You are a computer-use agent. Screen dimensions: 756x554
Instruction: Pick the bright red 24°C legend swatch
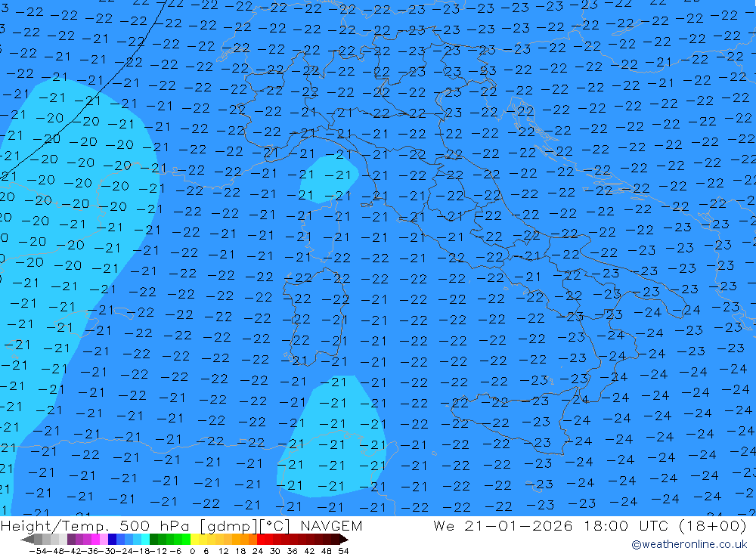[x=261, y=540]
